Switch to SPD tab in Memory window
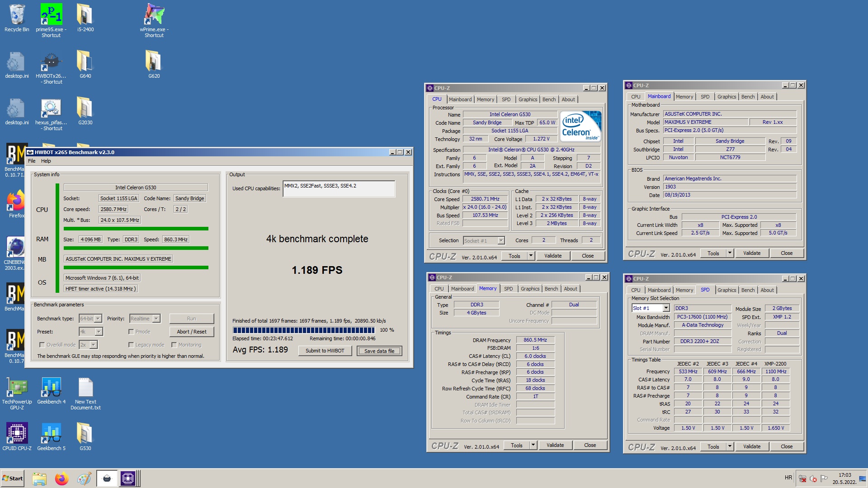 point(508,289)
